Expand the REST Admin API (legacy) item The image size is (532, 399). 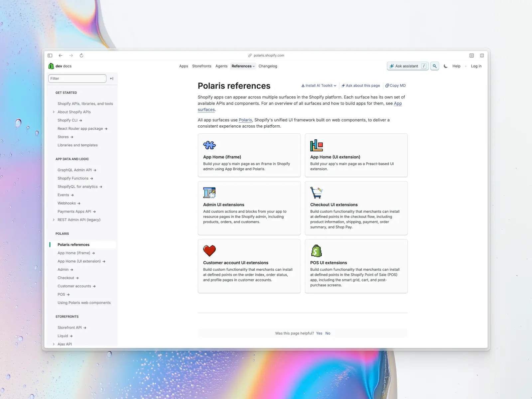54,220
